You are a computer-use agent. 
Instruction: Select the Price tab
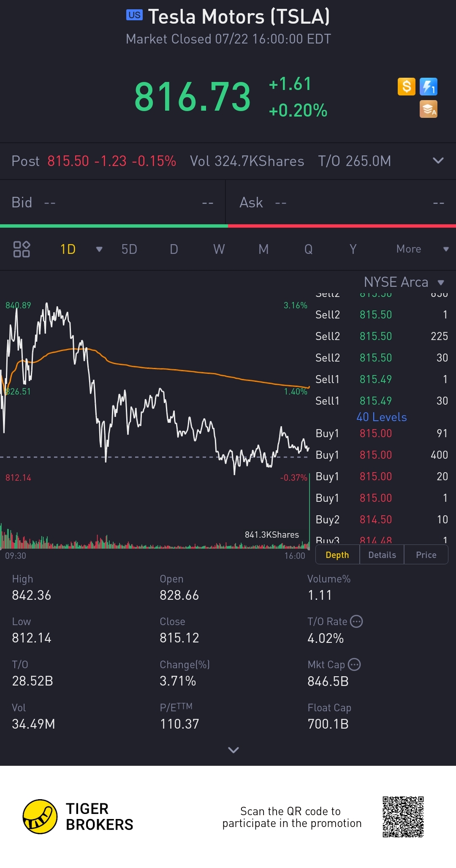tap(426, 555)
